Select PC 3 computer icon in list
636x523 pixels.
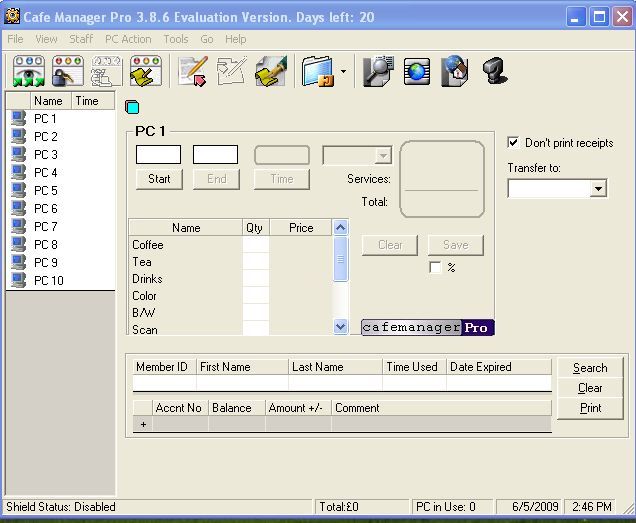tap(18, 154)
